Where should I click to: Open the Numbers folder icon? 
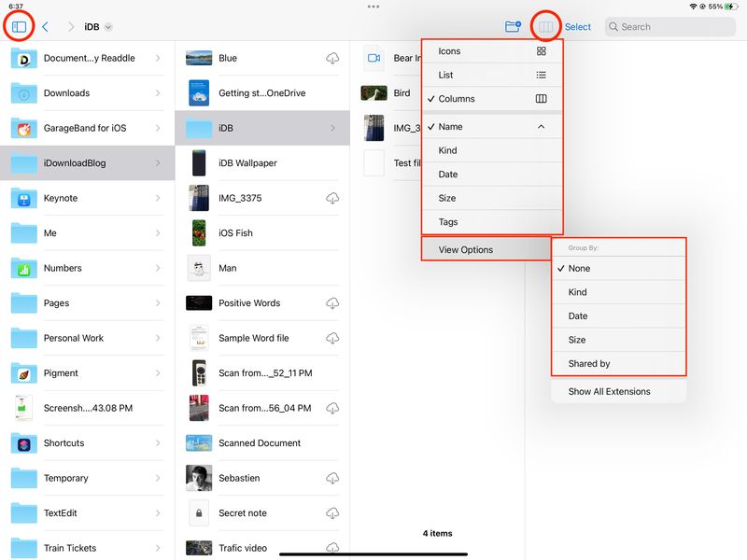(x=24, y=268)
